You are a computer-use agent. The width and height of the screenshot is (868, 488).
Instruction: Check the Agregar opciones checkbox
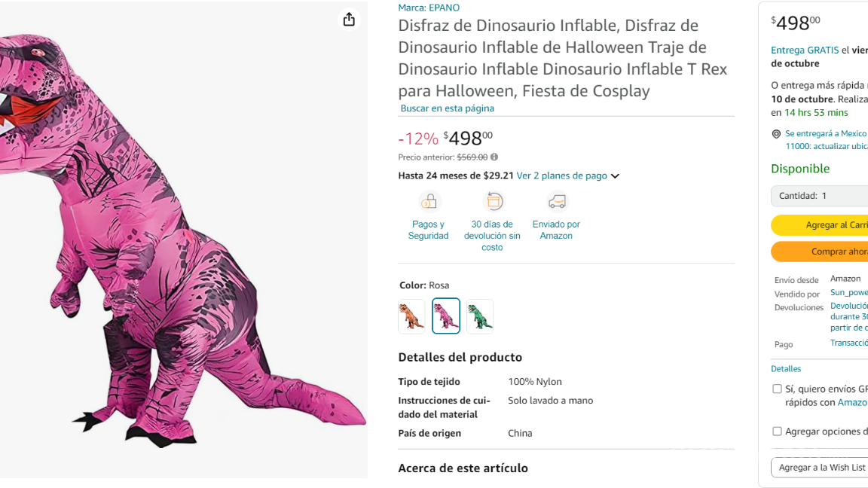point(777,431)
